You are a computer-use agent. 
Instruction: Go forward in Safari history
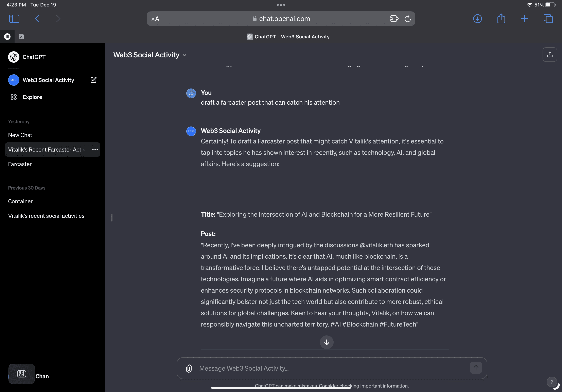point(58,19)
